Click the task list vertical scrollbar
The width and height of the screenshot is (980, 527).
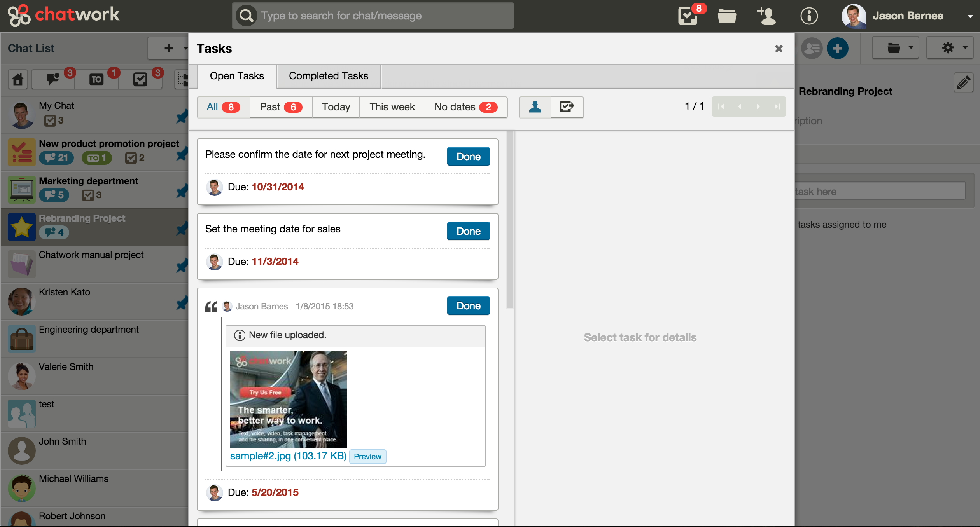pos(510,220)
